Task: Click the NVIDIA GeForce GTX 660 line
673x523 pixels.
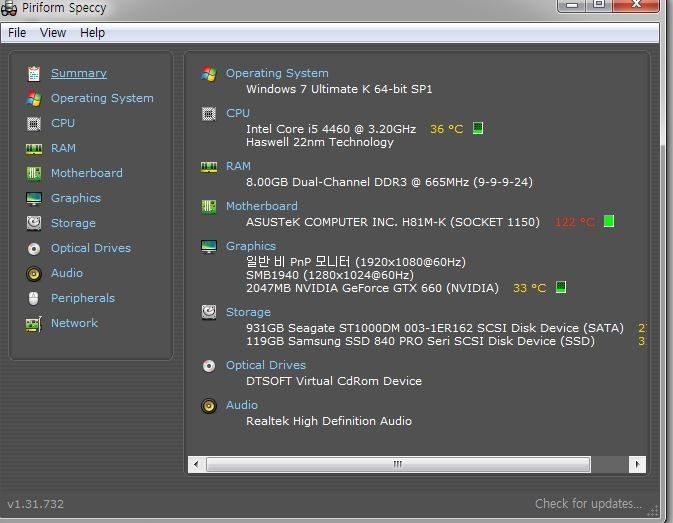Action: 373,288
